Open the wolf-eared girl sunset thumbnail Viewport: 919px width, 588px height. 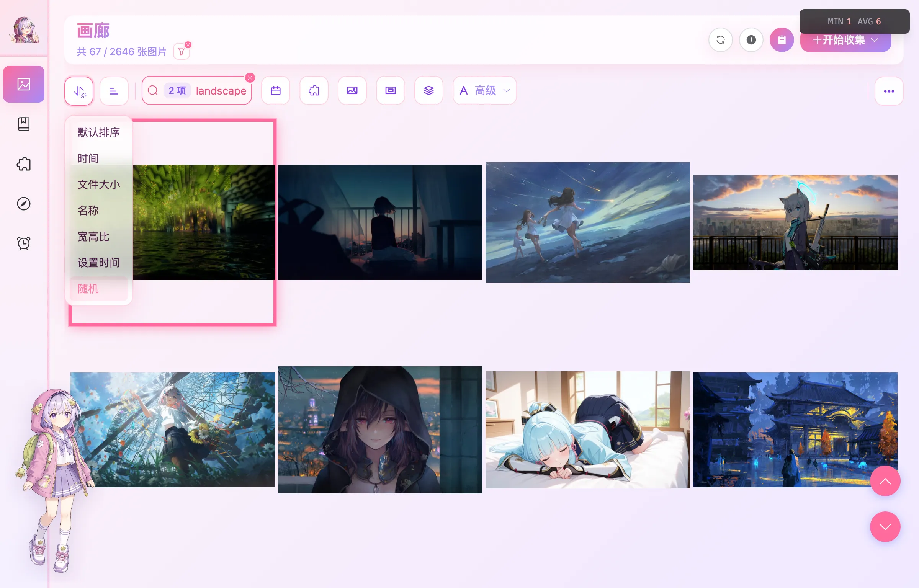click(x=795, y=222)
